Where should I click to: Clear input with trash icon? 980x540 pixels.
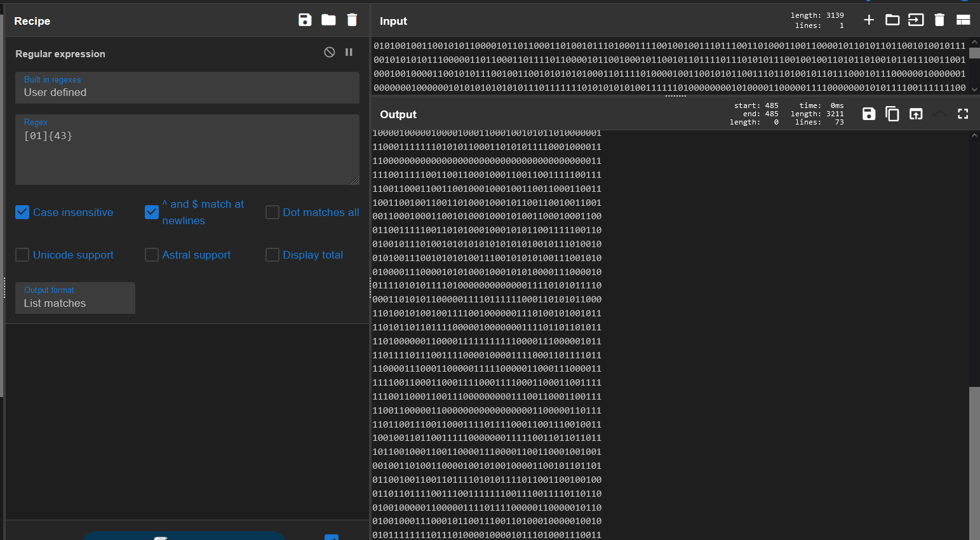[939, 20]
